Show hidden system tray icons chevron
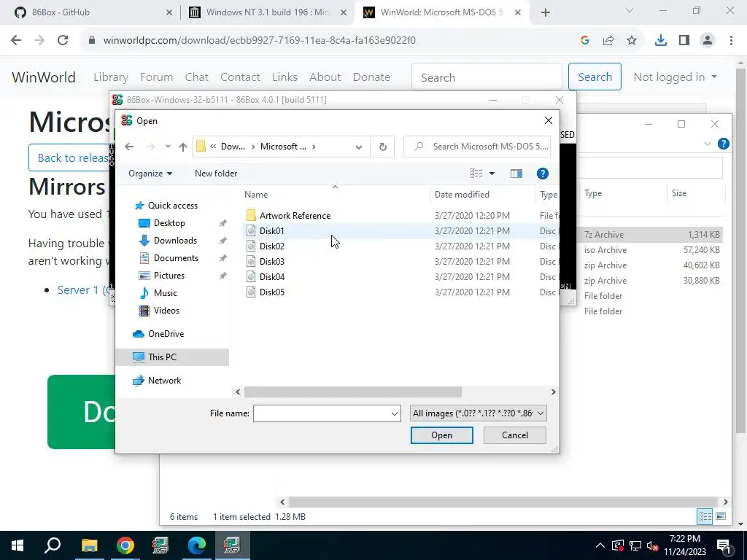The width and height of the screenshot is (747, 560). [x=600, y=545]
